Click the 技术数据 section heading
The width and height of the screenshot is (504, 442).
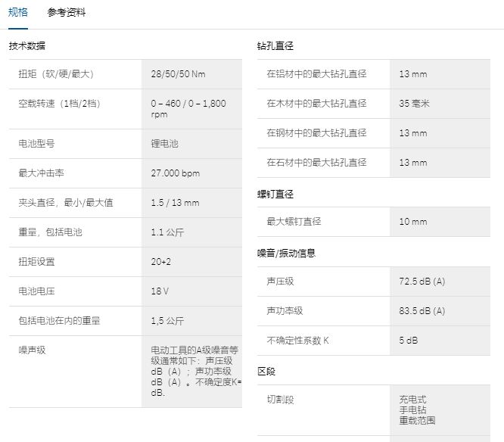[27, 46]
